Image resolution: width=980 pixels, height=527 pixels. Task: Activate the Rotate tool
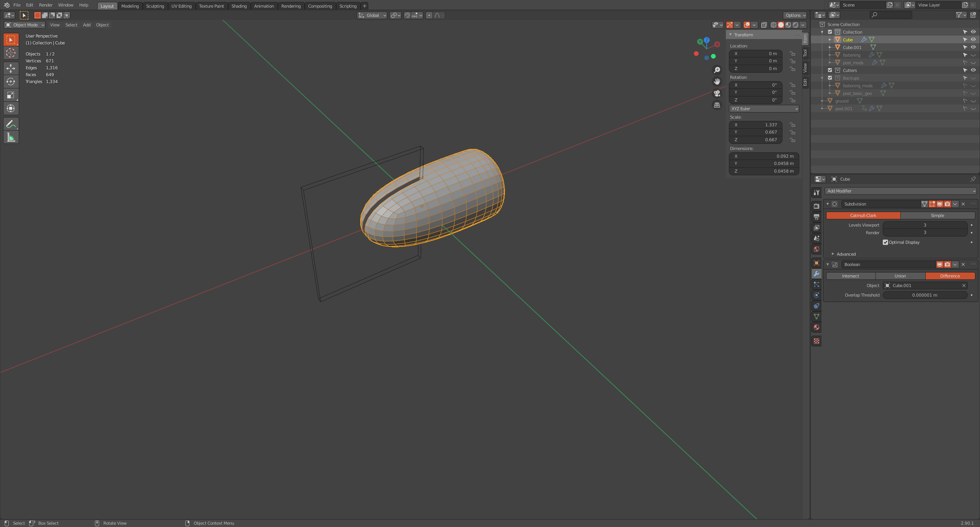tap(11, 82)
